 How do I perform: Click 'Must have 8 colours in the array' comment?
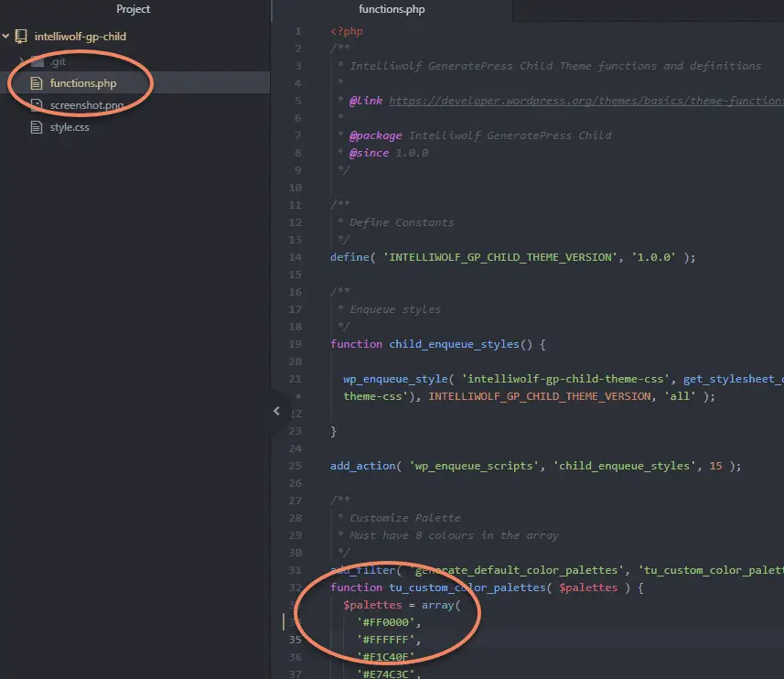coord(454,535)
